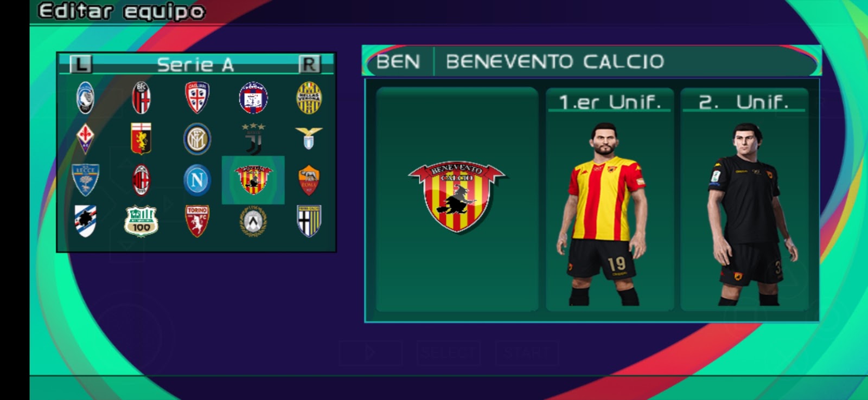Switch to previous league with L button
Image resolution: width=868 pixels, height=400 pixels.
point(81,64)
